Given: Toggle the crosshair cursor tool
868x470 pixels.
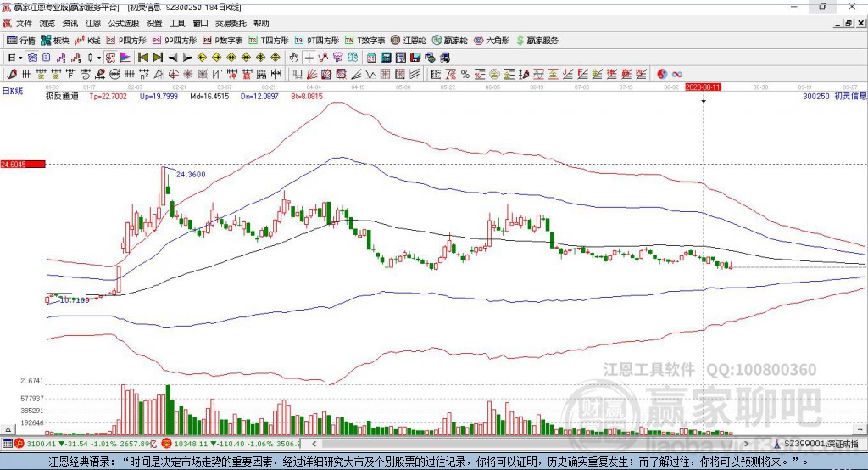Looking at the screenshot, I should tap(309, 58).
